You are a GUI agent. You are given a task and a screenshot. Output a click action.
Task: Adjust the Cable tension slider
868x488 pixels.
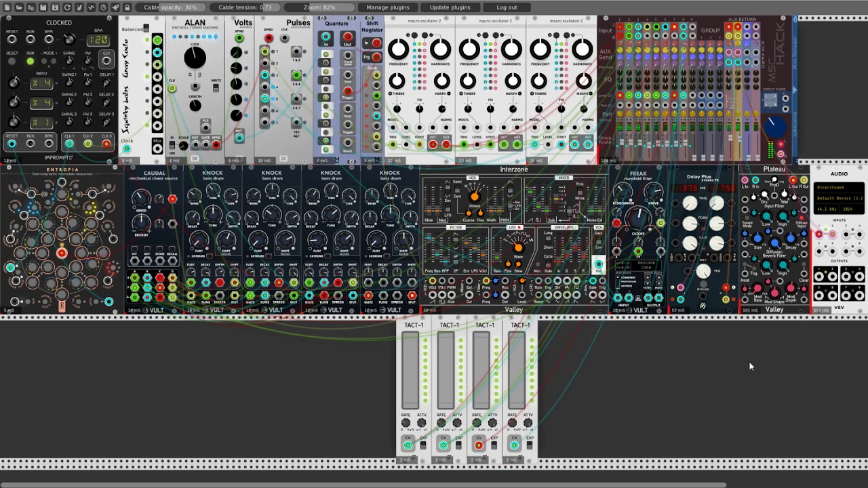coord(245,7)
